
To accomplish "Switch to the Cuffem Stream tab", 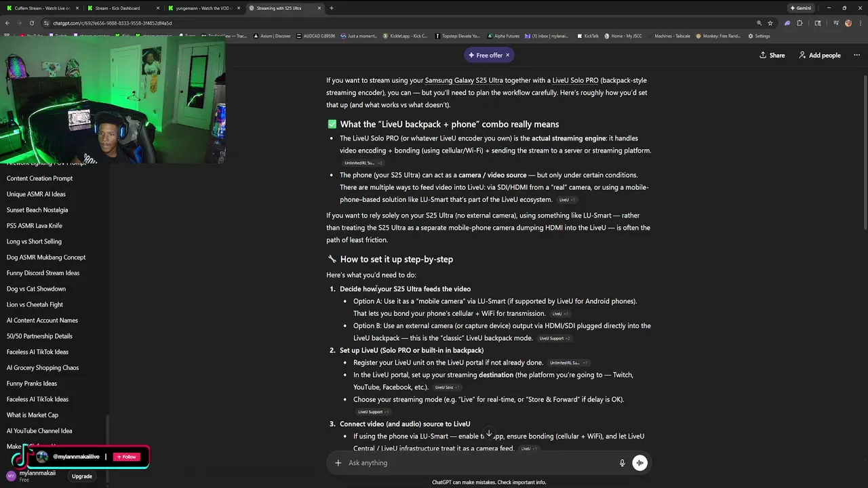I will click(42, 8).
